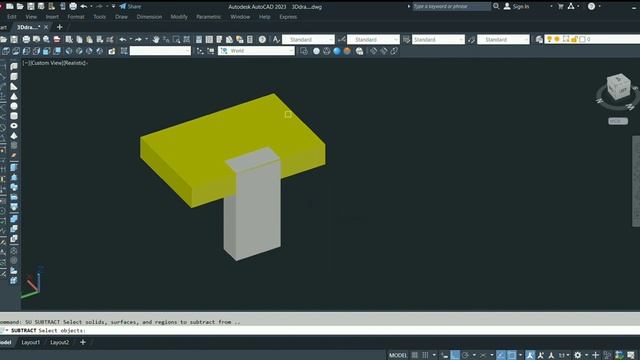Toggle ortho mode in status bar
Image resolution: width=640 pixels, height=360 pixels.
tap(455, 355)
